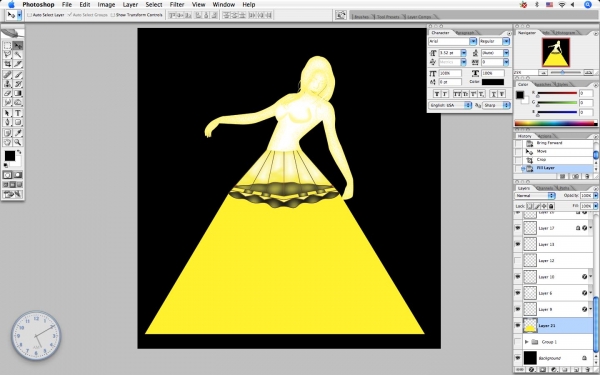Switch to the Paragraph tab
600x375 pixels.
click(x=465, y=33)
